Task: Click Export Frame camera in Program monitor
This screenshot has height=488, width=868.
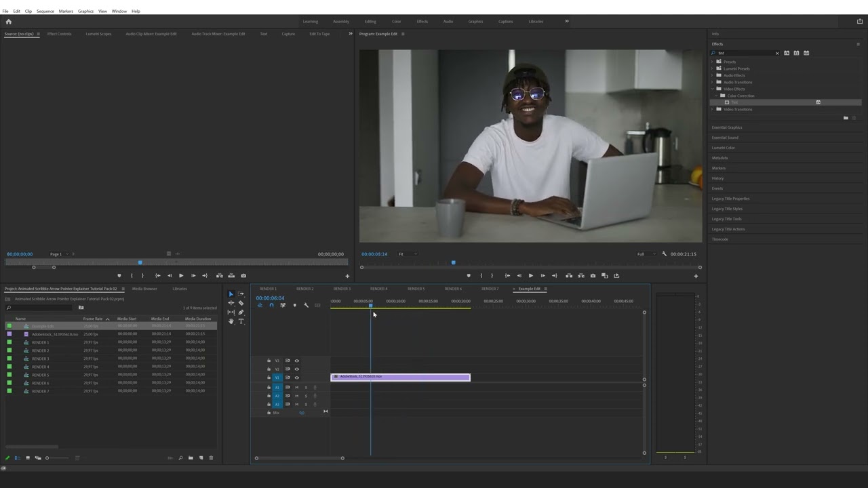Action: (x=593, y=276)
